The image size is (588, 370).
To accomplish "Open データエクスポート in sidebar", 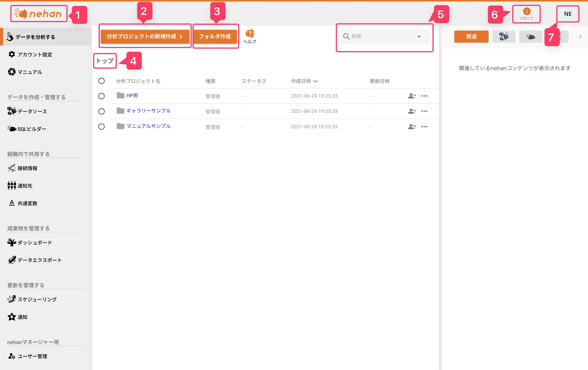I will pyautogui.click(x=46, y=260).
